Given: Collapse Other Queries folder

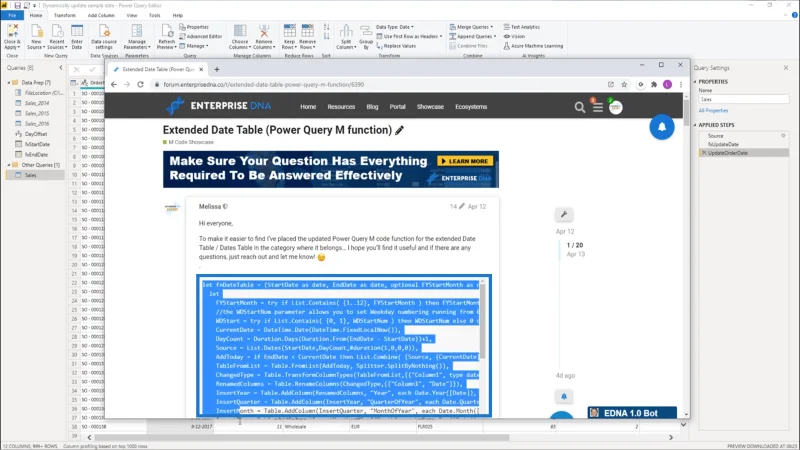Looking at the screenshot, I should [x=9, y=165].
